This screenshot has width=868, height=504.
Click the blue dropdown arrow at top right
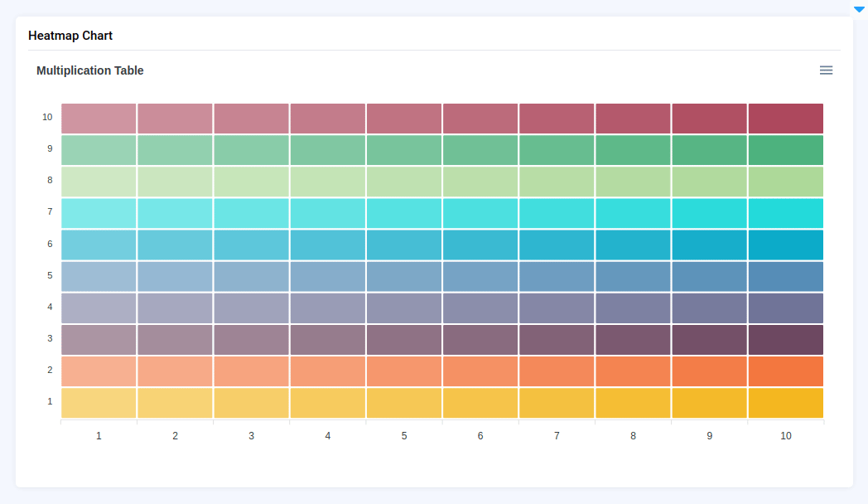tap(859, 9)
